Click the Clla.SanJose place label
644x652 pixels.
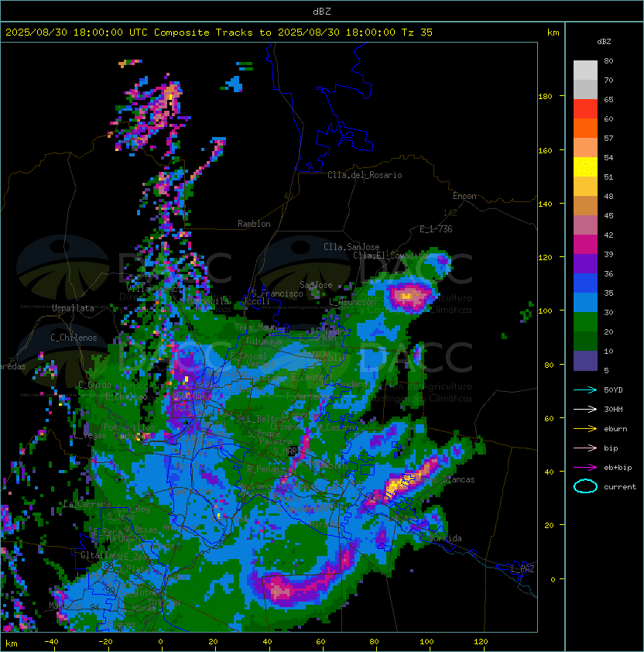pyautogui.click(x=351, y=247)
